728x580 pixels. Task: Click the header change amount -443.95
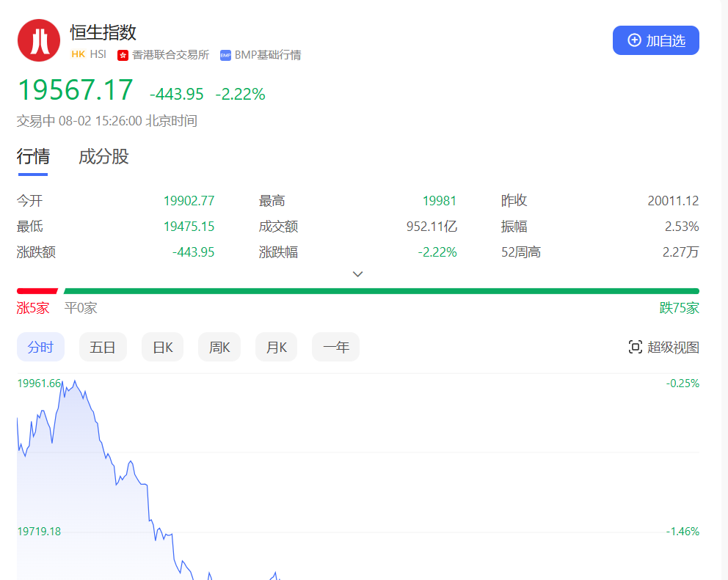point(176,94)
